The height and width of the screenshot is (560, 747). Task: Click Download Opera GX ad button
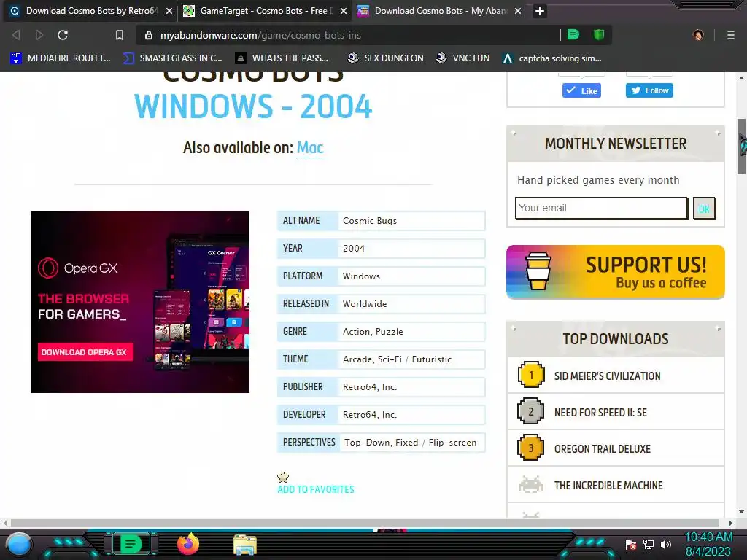pyautogui.click(x=86, y=352)
